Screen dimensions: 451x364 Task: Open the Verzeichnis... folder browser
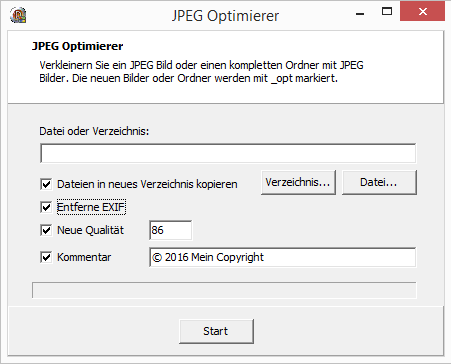pos(298,182)
